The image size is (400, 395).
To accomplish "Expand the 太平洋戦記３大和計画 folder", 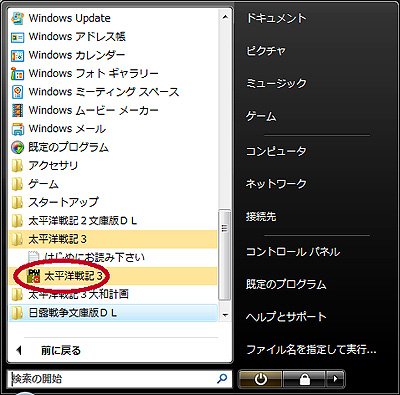I will tap(113, 295).
